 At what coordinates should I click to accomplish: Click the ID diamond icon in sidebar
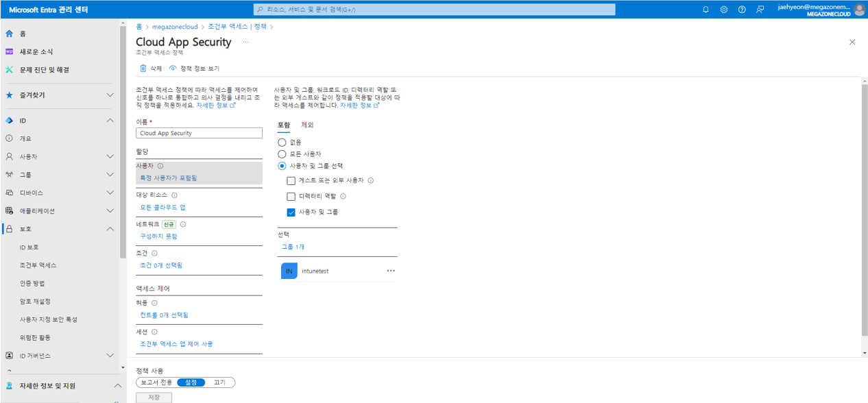tap(9, 121)
